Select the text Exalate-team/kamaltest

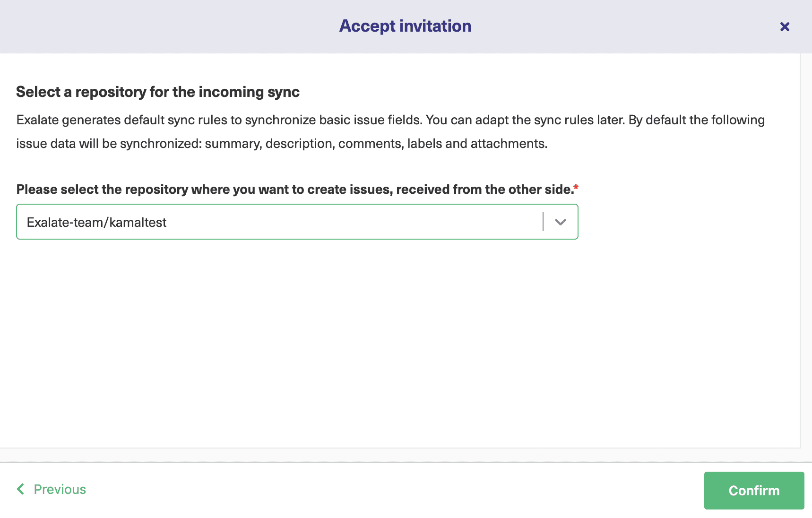coord(96,222)
